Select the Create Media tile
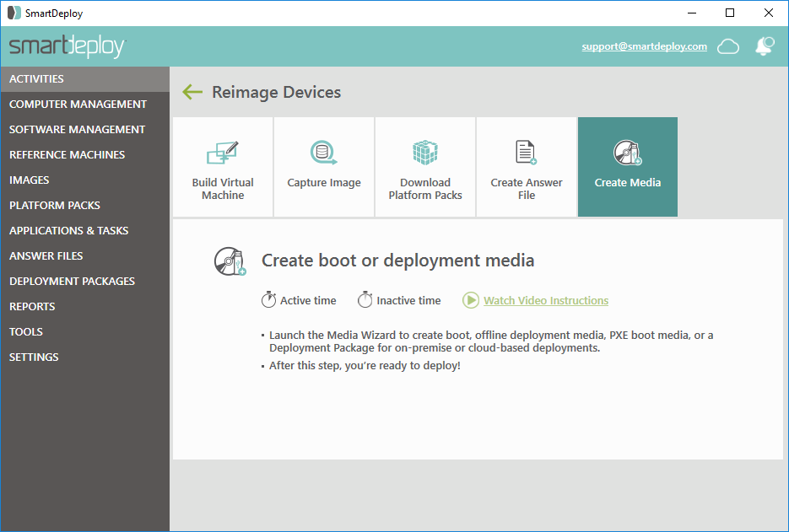The height and width of the screenshot is (532, 789). (x=628, y=167)
